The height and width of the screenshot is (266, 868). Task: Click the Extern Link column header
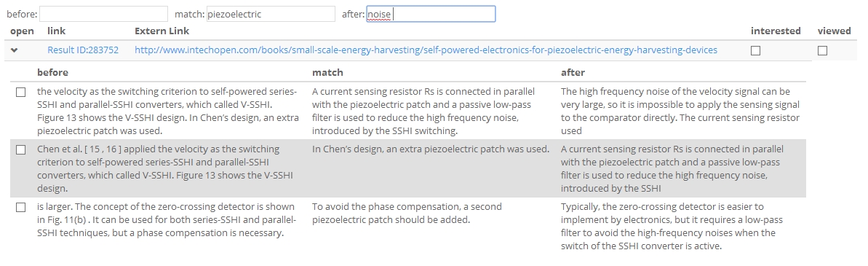pyautogui.click(x=162, y=31)
